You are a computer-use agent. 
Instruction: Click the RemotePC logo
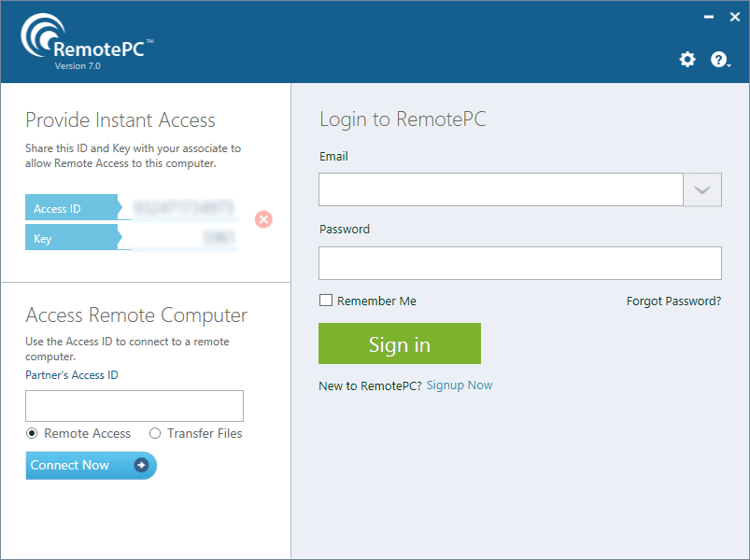(87, 37)
